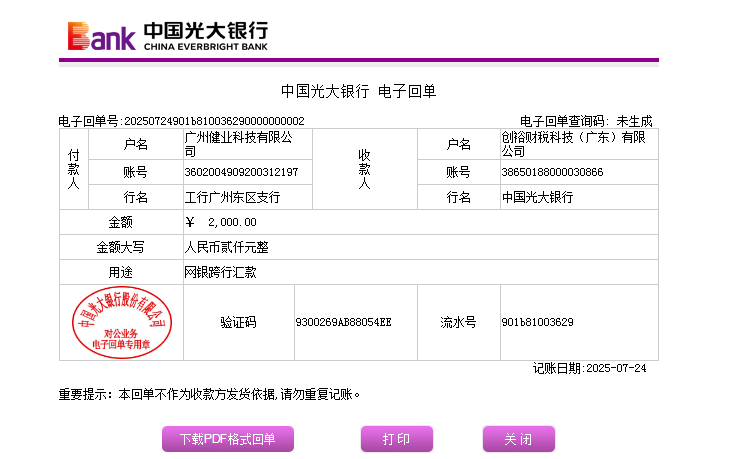
Task: Click payer name 广州健业科技有限公司
Action: click(x=238, y=144)
